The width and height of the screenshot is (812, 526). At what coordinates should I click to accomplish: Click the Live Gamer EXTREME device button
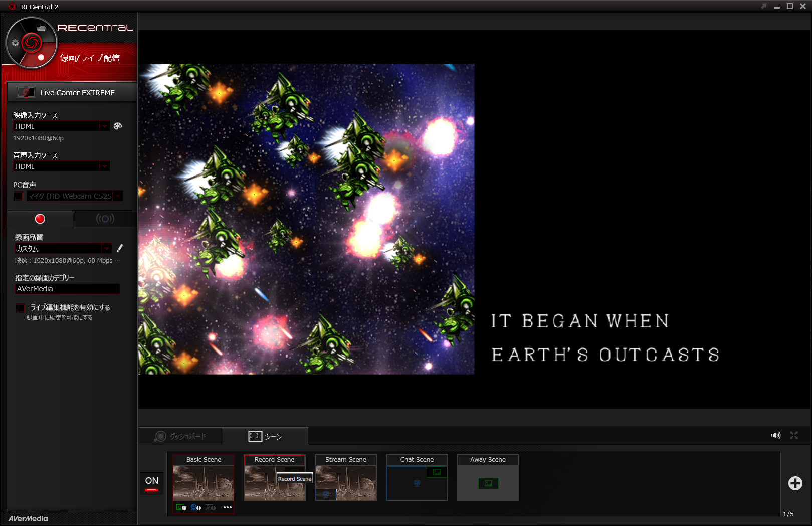(72, 92)
